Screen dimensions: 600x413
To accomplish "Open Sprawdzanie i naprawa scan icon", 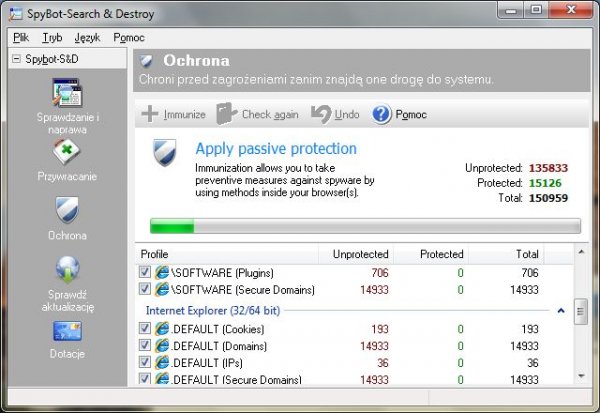I will [x=67, y=93].
